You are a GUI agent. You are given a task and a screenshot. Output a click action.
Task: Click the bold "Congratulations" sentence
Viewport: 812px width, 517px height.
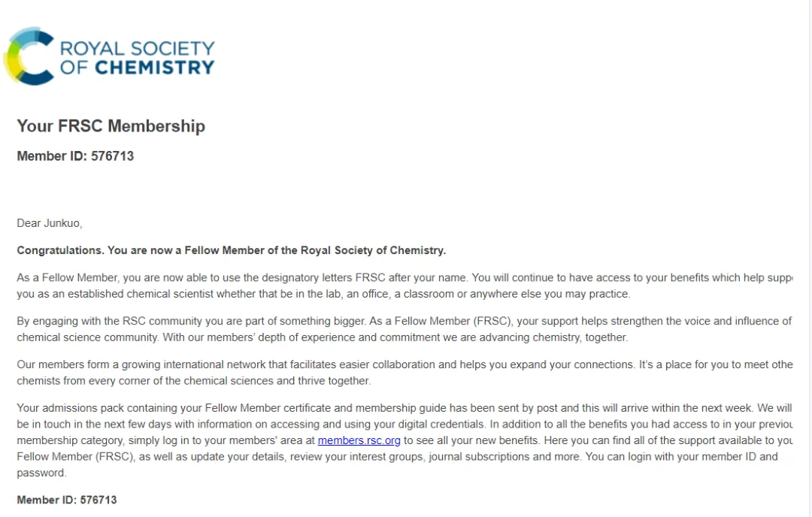click(x=232, y=250)
